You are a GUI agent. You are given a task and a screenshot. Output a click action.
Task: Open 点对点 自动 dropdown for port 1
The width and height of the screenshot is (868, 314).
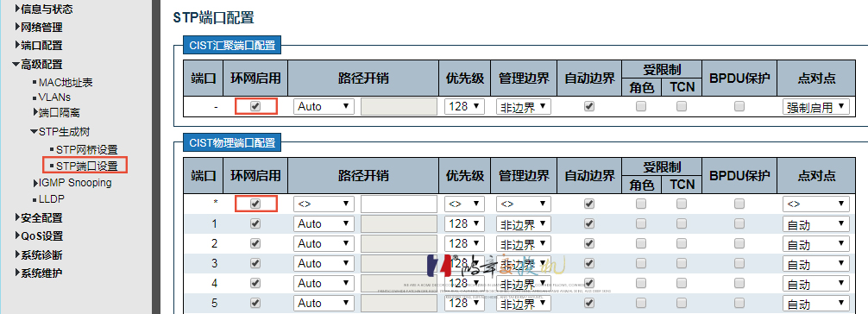(x=816, y=224)
